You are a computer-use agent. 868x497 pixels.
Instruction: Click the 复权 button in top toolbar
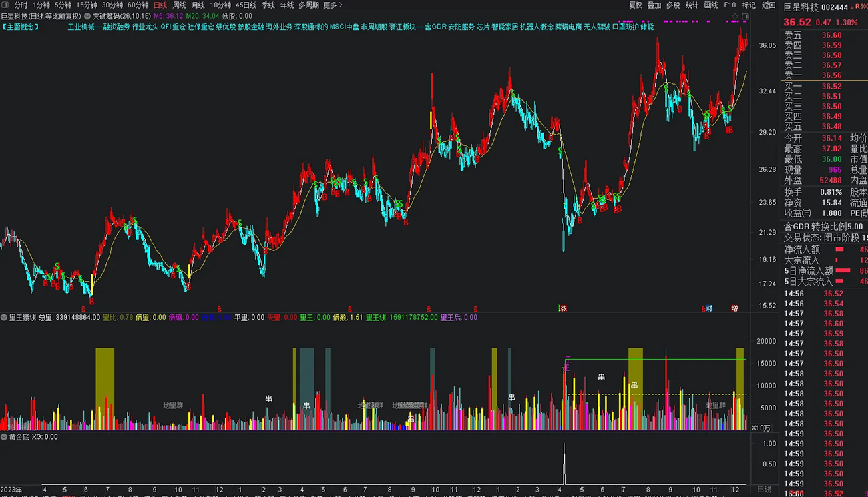tap(635, 5)
